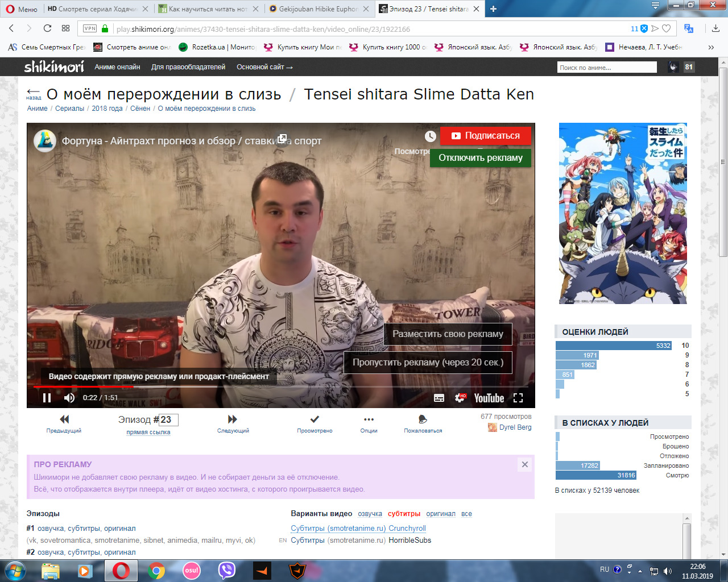The height and width of the screenshot is (582, 728).
Task: Open video player settings gear
Action: click(460, 398)
